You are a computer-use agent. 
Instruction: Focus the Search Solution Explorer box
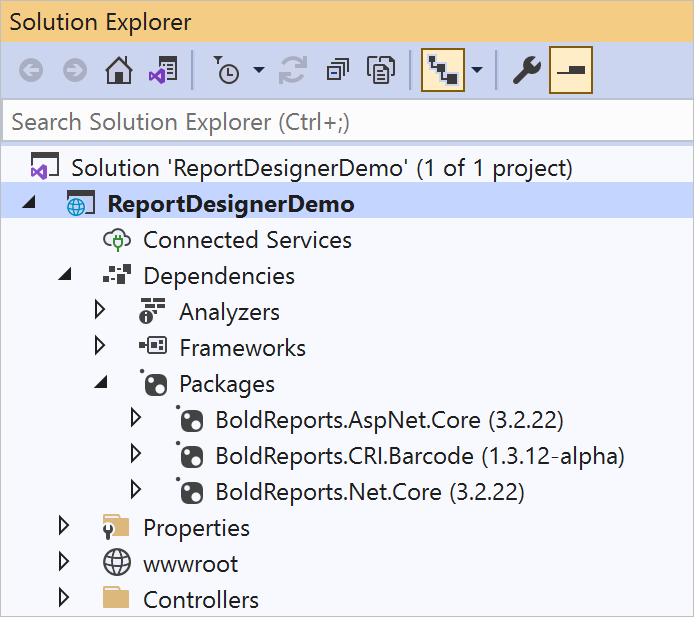348,122
